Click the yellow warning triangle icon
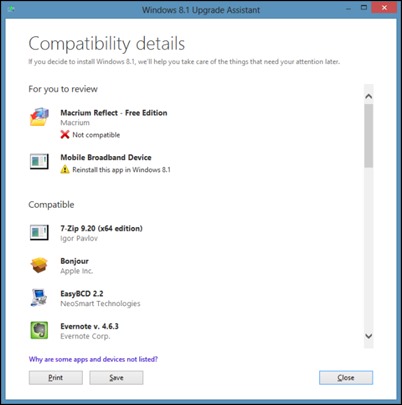Screen dimensions: 402x405 point(65,170)
